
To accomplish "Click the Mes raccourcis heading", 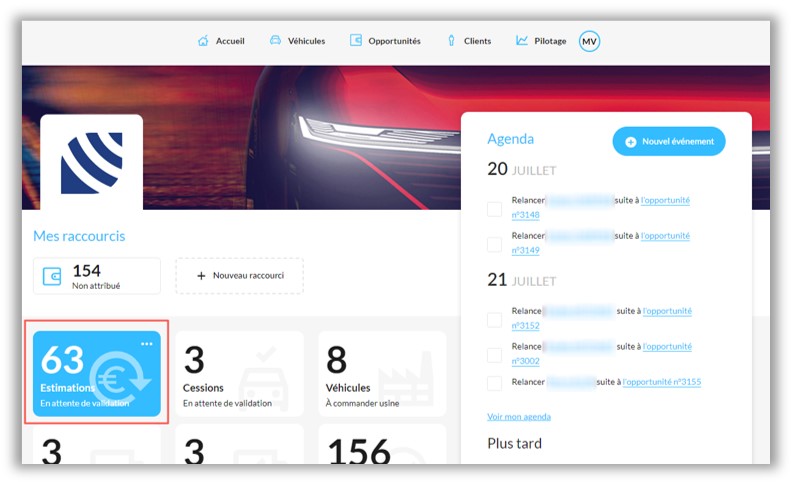I will click(79, 236).
